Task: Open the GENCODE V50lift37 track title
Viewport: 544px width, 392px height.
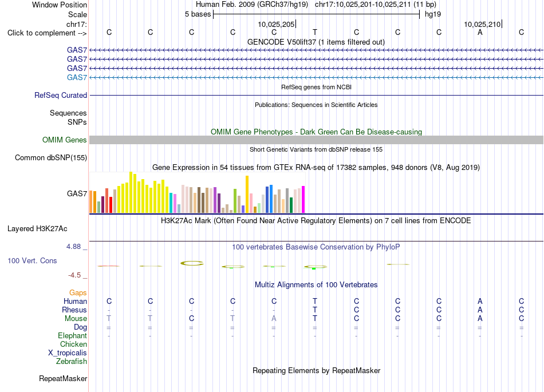Action: [x=316, y=42]
